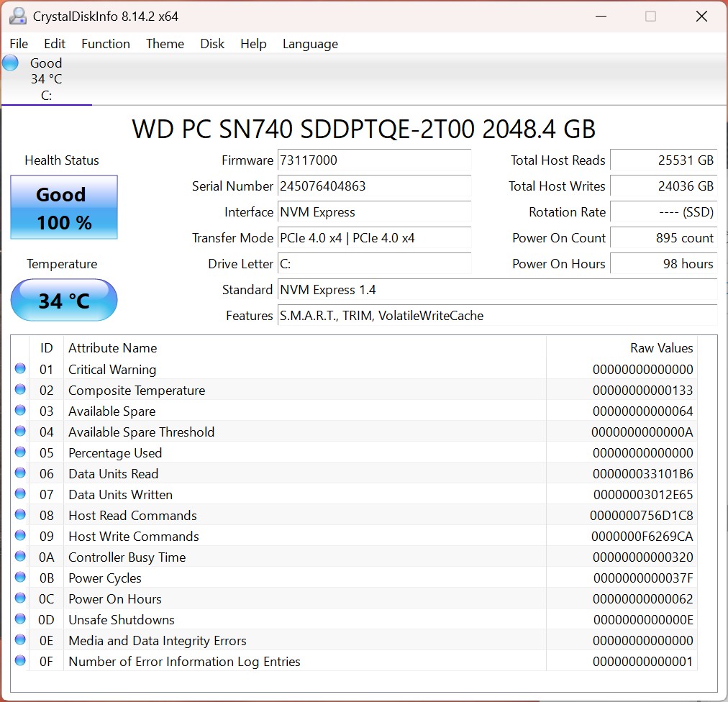Open the Theme menu
Screen dimensions: 728x702
click(165, 44)
